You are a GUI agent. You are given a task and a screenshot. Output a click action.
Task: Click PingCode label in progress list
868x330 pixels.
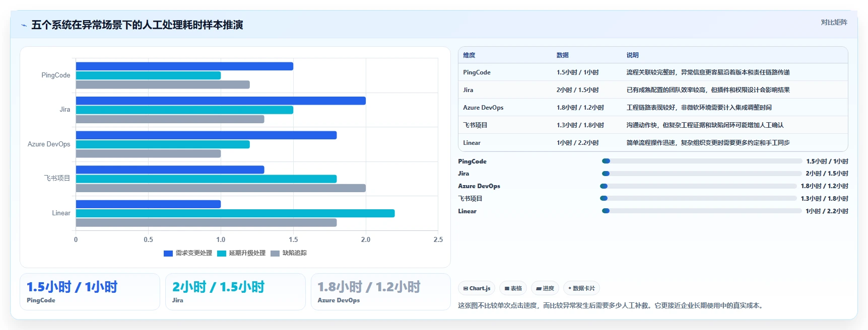472,161
